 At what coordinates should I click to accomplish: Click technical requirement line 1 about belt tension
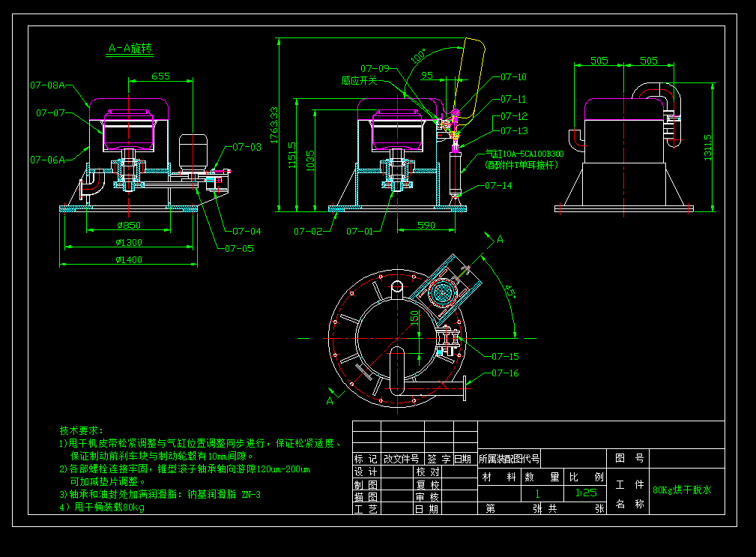point(200,443)
